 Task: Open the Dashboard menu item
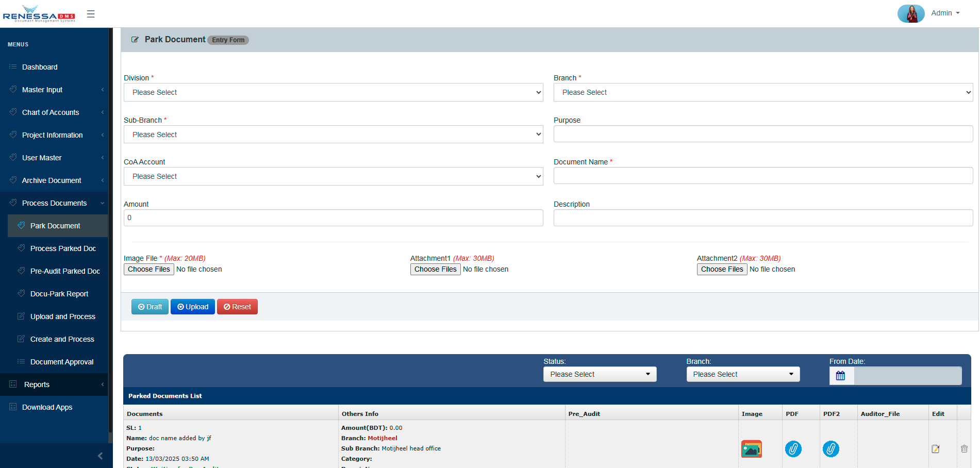40,67
